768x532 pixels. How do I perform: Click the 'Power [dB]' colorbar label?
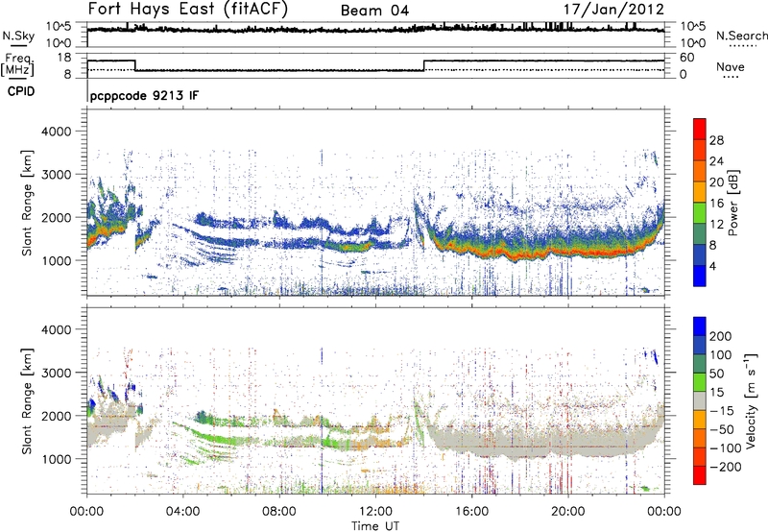pyautogui.click(x=733, y=203)
